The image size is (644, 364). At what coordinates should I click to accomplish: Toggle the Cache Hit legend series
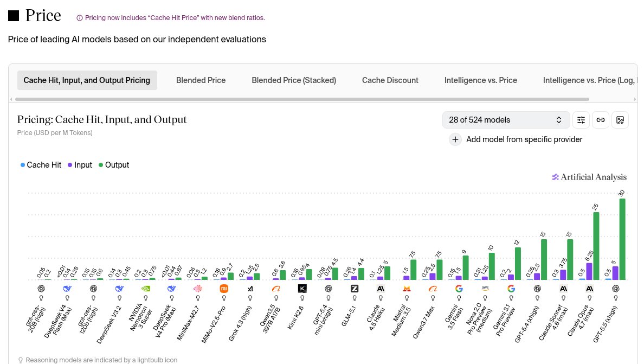[x=41, y=165]
